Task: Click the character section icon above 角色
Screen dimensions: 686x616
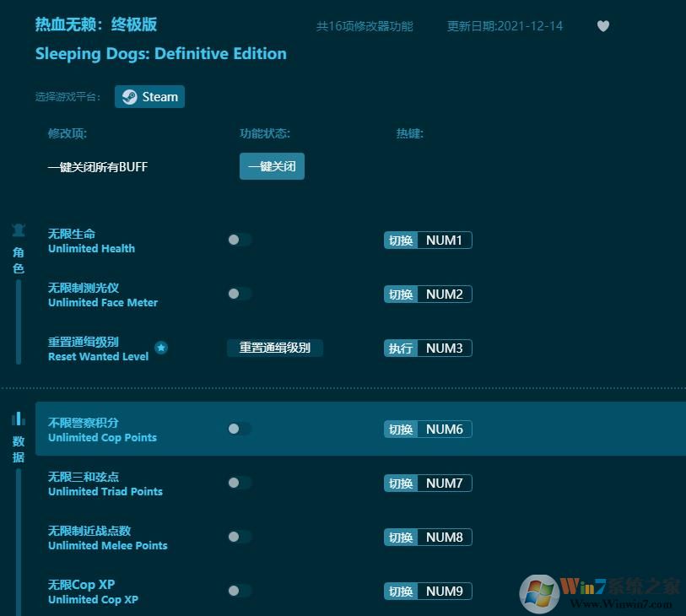Action: (19, 230)
